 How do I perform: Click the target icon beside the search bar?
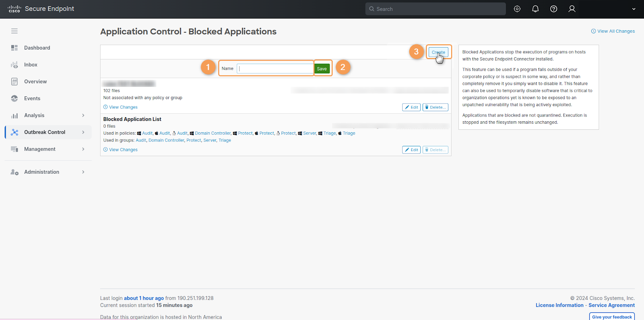coord(517,9)
